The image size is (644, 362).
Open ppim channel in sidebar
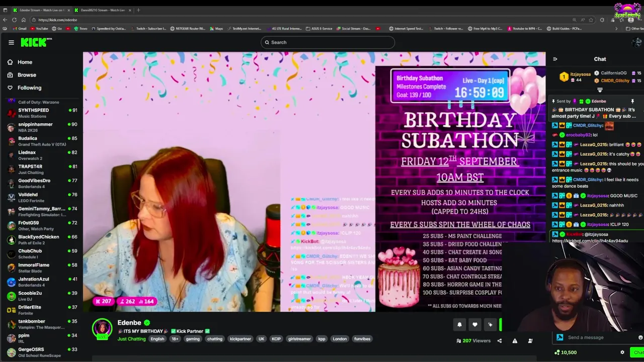pyautogui.click(x=41, y=338)
